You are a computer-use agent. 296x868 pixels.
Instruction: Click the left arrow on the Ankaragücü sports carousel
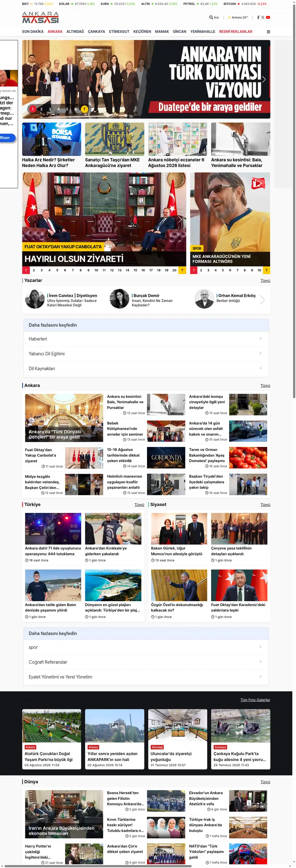(197, 219)
